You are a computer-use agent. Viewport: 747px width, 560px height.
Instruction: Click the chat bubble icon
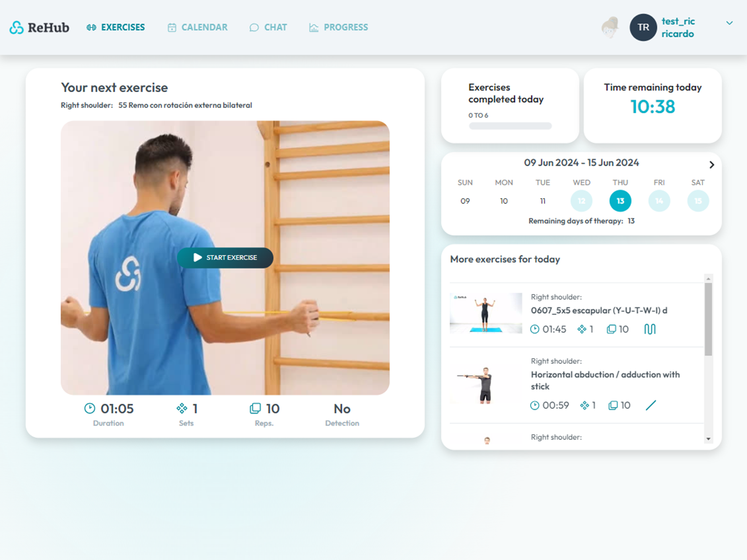pyautogui.click(x=254, y=27)
